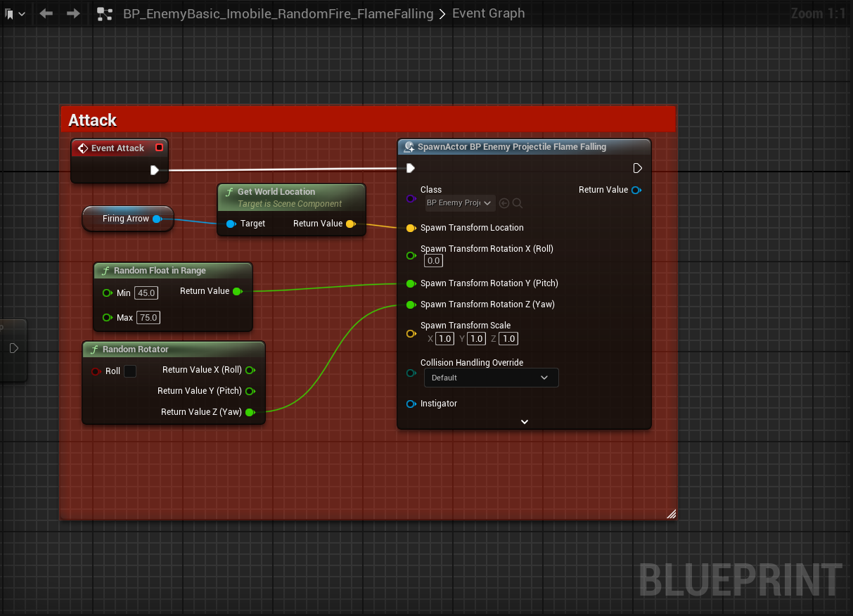Click the Collision Handling Override pin
Image resolution: width=853 pixels, height=616 pixels.
[x=411, y=373]
